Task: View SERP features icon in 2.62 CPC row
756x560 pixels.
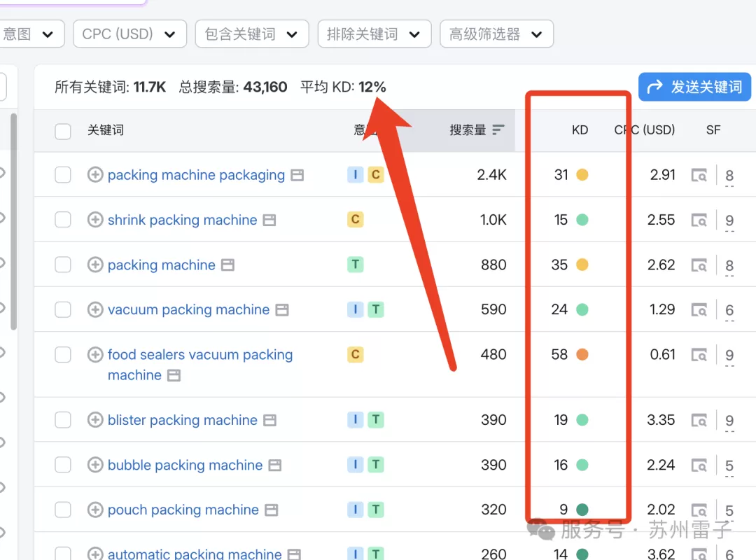Action: (699, 265)
